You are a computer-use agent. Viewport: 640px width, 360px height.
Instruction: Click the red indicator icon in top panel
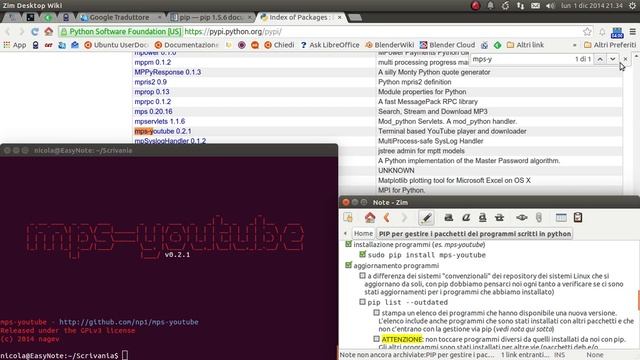[476, 6]
